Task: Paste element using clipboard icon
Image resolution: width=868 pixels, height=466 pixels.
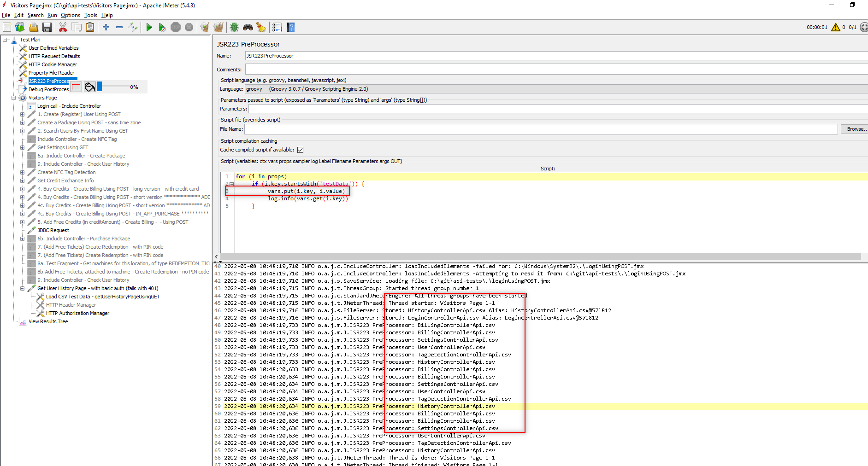Action: [90, 28]
